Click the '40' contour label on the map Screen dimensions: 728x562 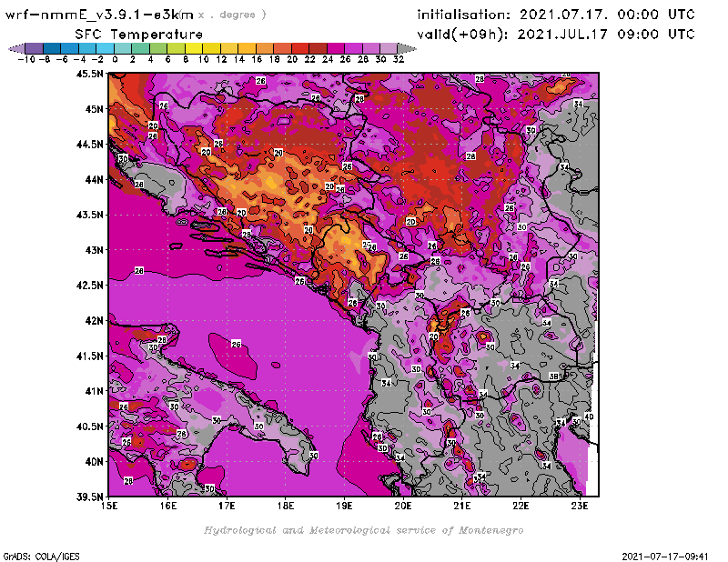coord(589,416)
